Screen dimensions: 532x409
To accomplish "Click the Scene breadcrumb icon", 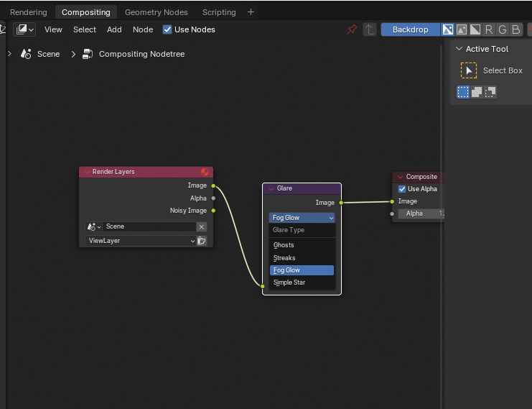I will 26,54.
